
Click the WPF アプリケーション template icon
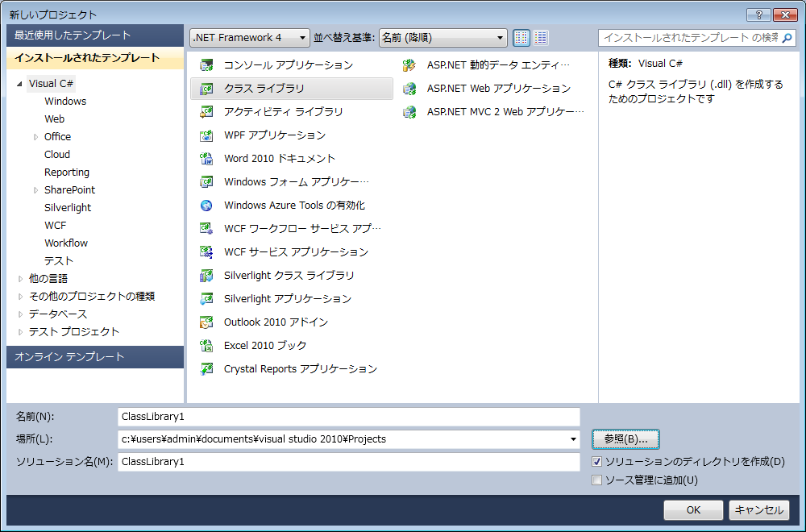[206, 135]
